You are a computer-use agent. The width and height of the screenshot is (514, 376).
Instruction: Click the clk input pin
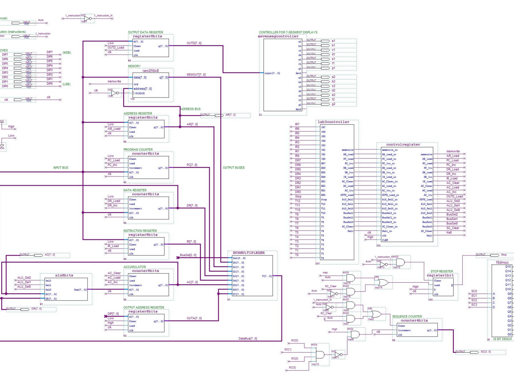click(x=18, y=99)
